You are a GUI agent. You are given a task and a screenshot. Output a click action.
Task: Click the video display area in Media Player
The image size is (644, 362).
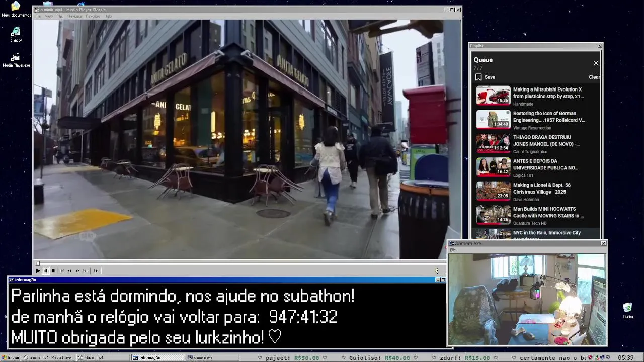(240, 139)
